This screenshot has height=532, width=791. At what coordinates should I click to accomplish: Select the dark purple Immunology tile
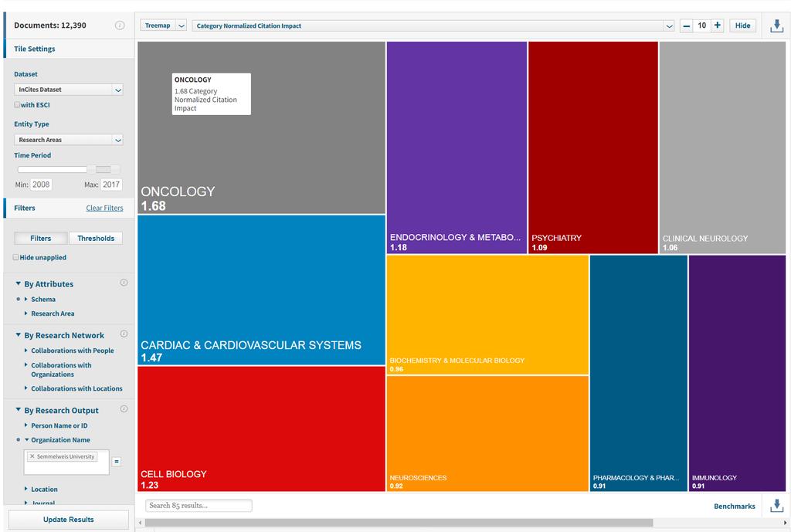(737, 373)
